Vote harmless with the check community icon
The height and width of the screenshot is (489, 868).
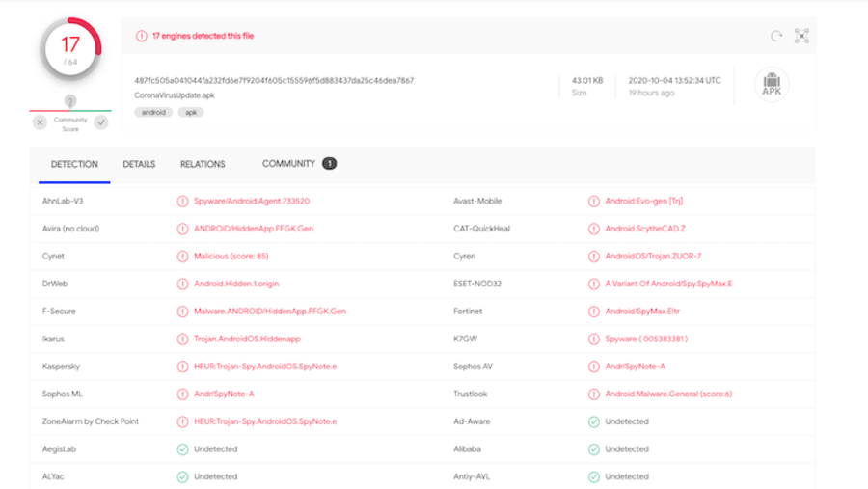(100, 122)
